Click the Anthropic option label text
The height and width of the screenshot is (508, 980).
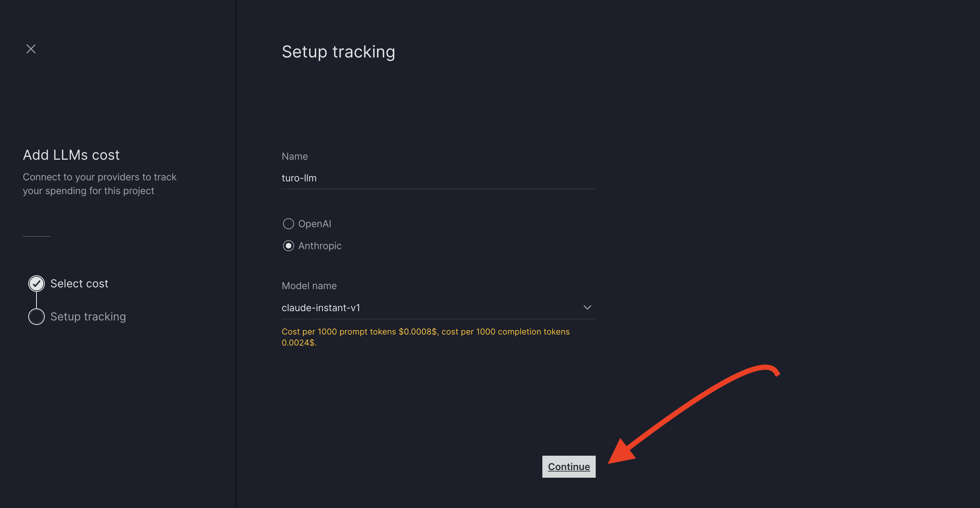[x=320, y=246]
